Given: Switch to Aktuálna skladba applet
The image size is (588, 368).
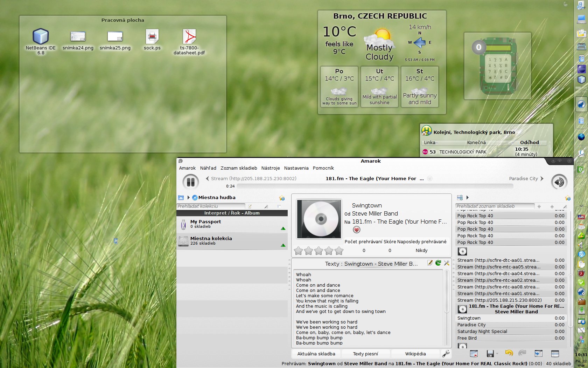Looking at the screenshot, I should coord(316,354).
